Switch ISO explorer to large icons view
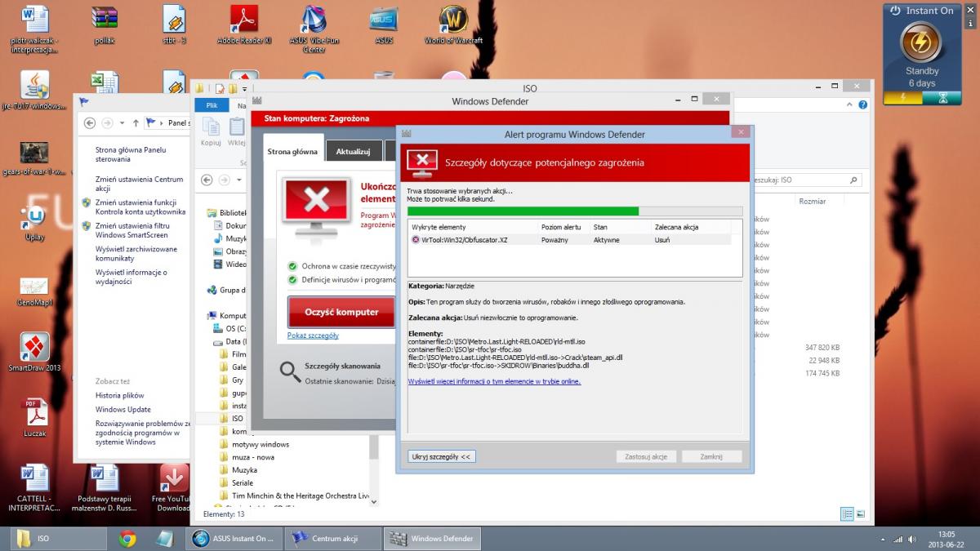This screenshot has width=980, height=551. click(862, 514)
